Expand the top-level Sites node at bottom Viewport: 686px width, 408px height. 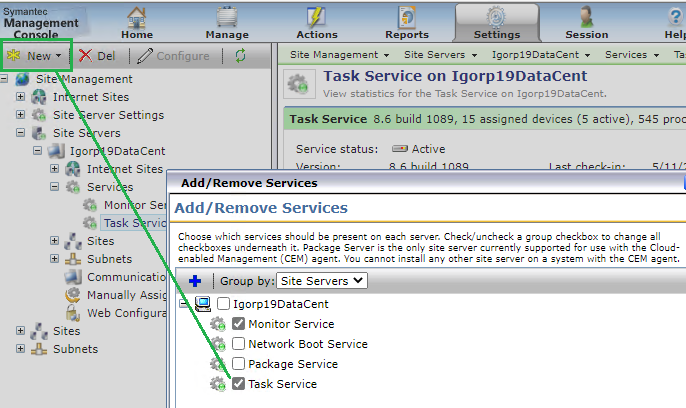20,330
